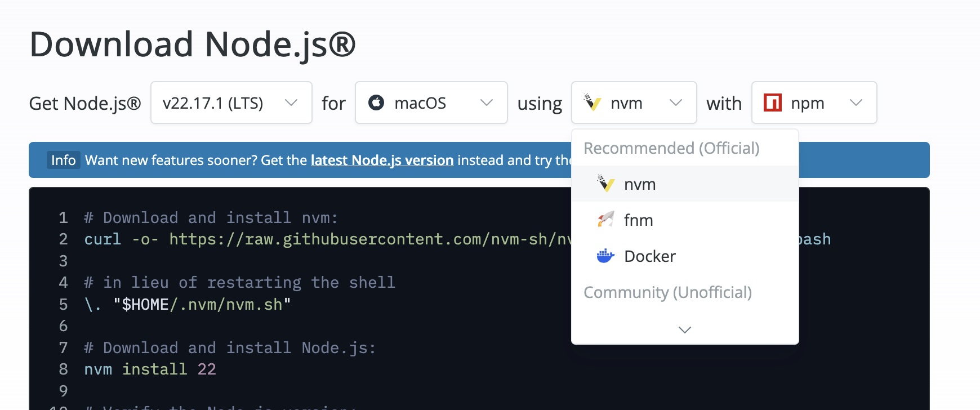The height and width of the screenshot is (410, 980).
Task: Open the latest Node.js version link
Action: pos(382,160)
